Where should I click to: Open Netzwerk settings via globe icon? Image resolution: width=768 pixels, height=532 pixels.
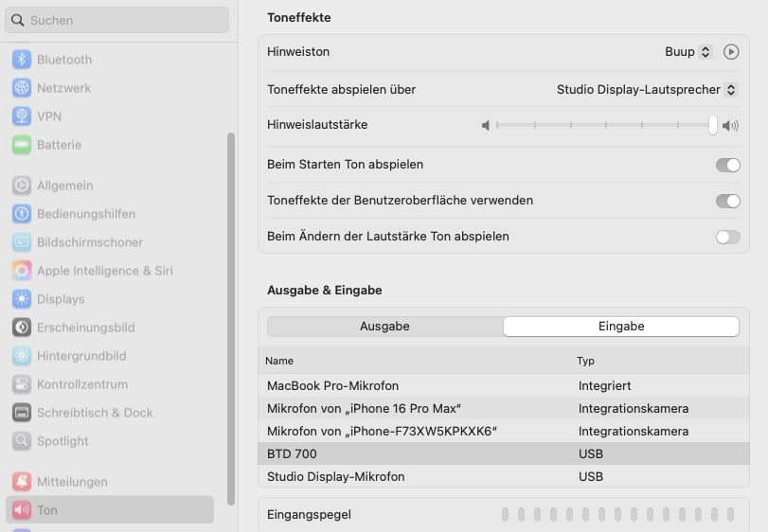[x=22, y=88]
